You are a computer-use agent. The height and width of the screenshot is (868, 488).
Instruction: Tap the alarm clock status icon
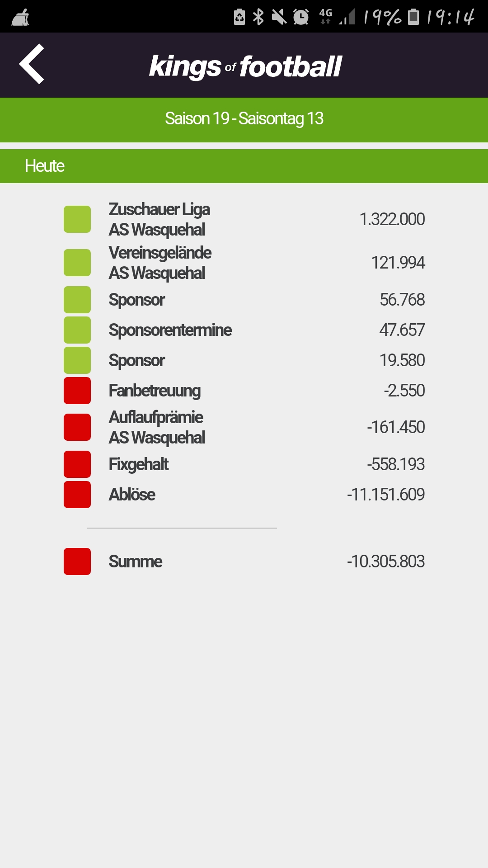[x=300, y=17]
